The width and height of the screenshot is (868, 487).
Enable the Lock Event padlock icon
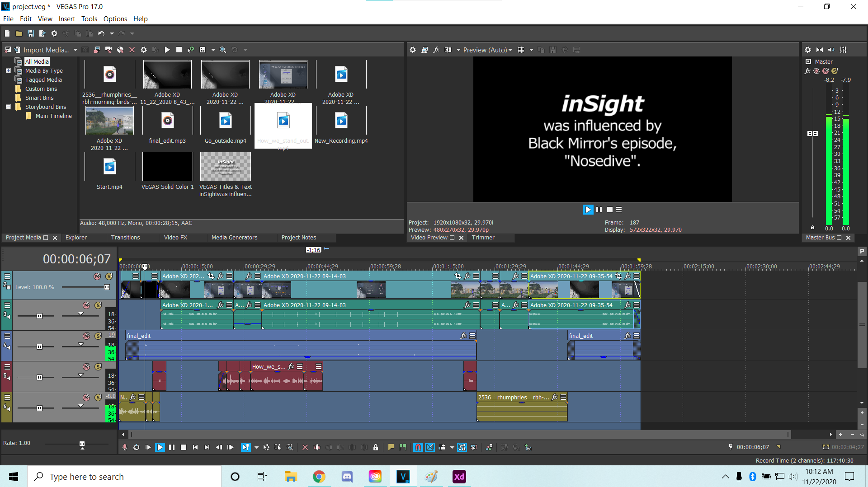[376, 447]
